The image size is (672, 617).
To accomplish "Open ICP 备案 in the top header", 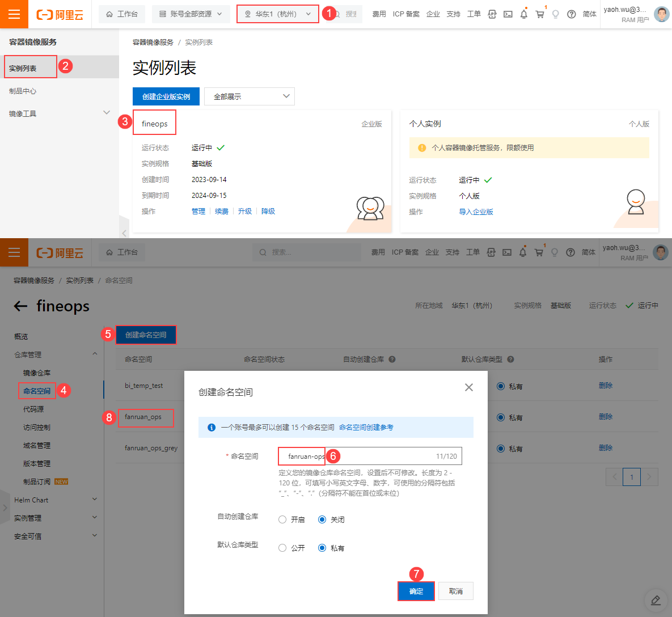I will (x=406, y=14).
